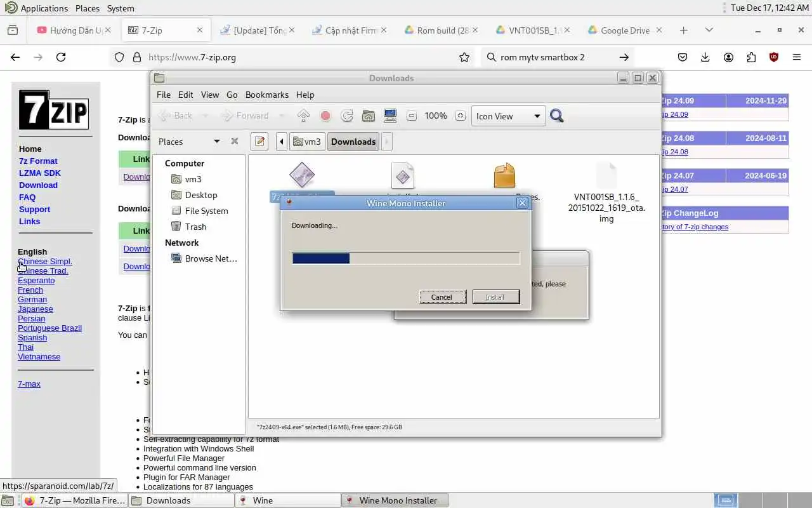Go back in Firefox browser
This screenshot has height=508, width=812.
15,57
